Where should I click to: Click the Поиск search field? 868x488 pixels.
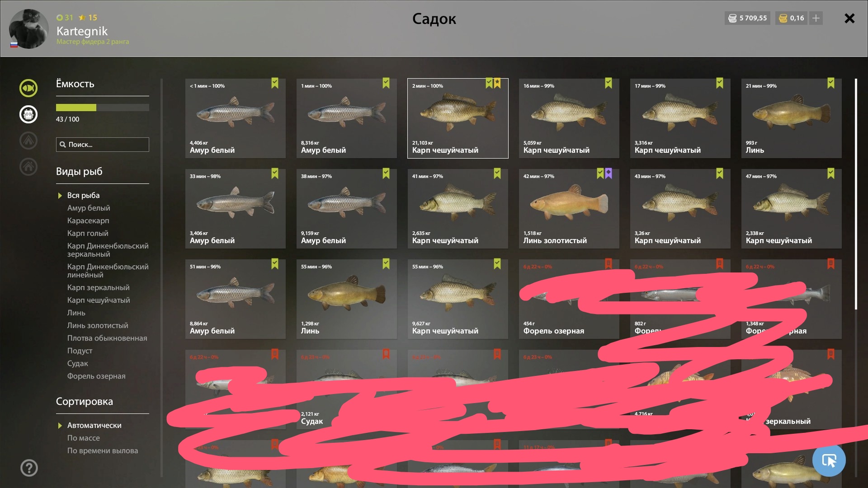point(103,145)
